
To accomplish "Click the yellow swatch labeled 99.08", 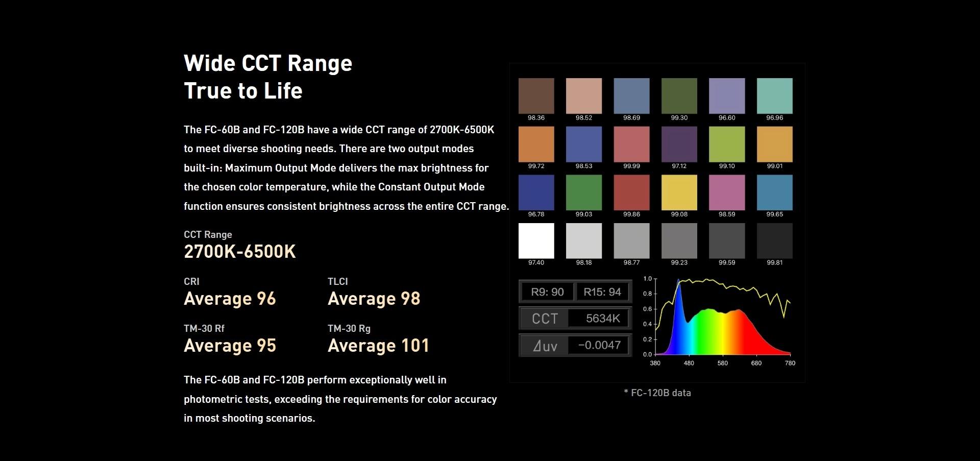I will (x=679, y=192).
